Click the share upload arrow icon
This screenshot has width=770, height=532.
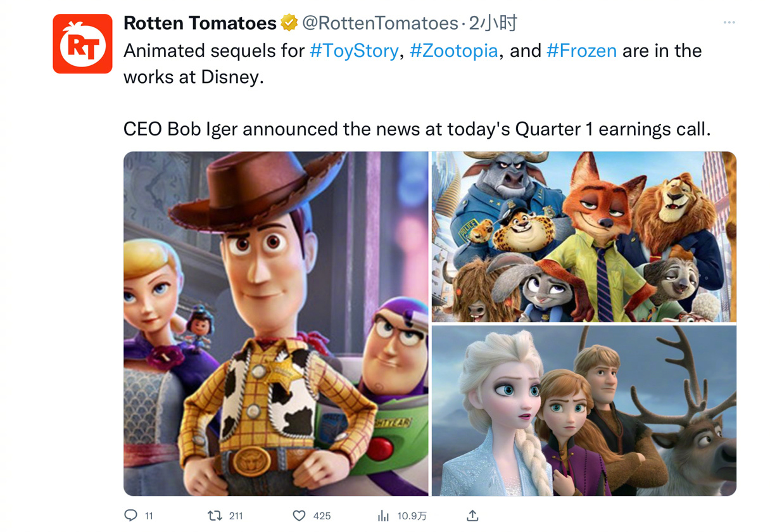(x=472, y=516)
